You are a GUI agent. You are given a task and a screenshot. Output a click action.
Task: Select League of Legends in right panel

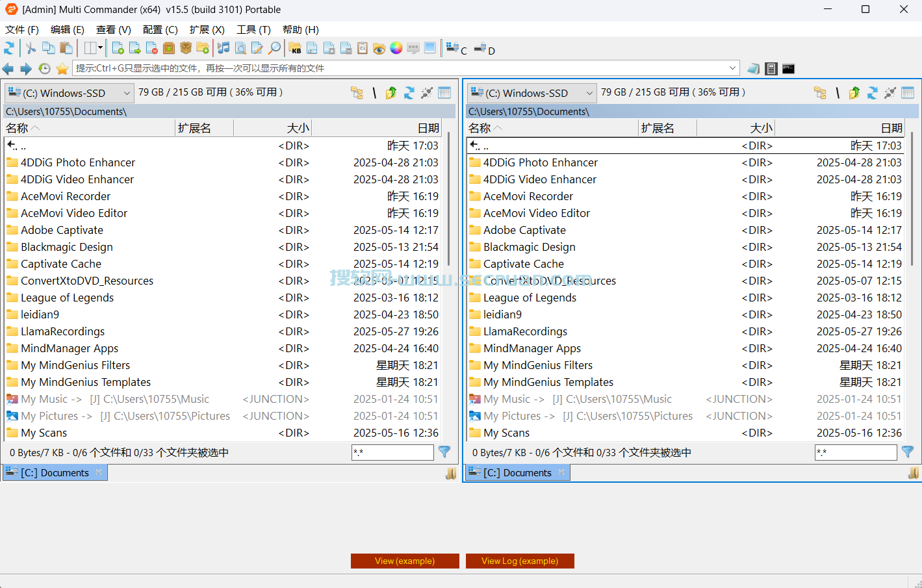pyautogui.click(x=685, y=298)
